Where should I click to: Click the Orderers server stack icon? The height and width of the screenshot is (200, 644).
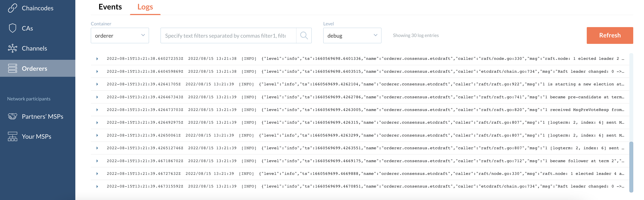(x=12, y=68)
